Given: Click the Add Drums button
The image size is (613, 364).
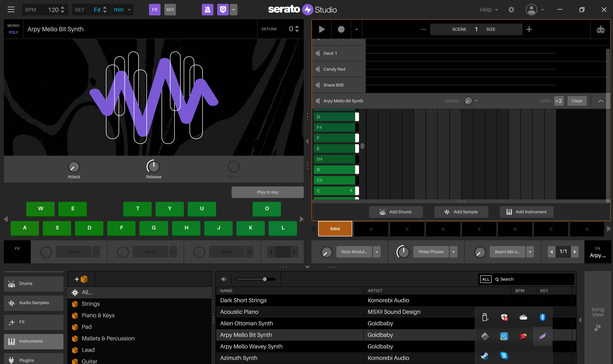Looking at the screenshot, I should [x=396, y=212].
